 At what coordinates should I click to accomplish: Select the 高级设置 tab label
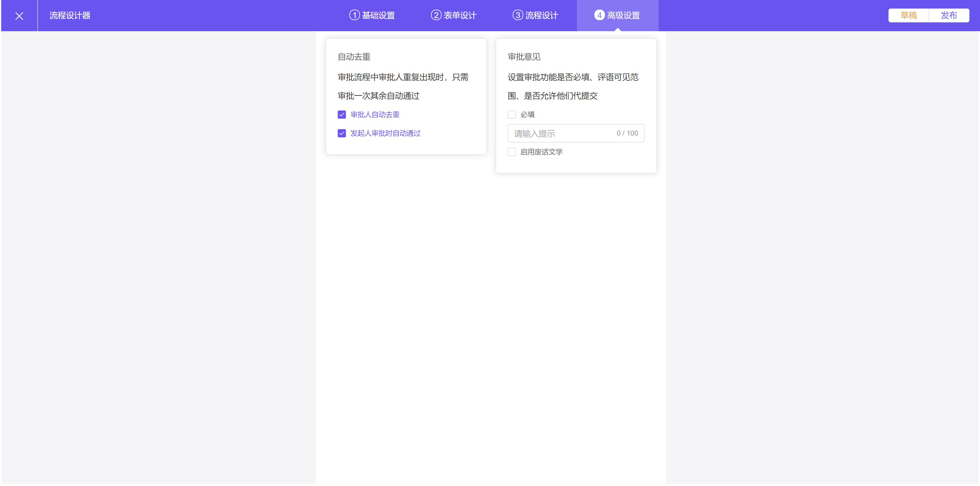623,15
